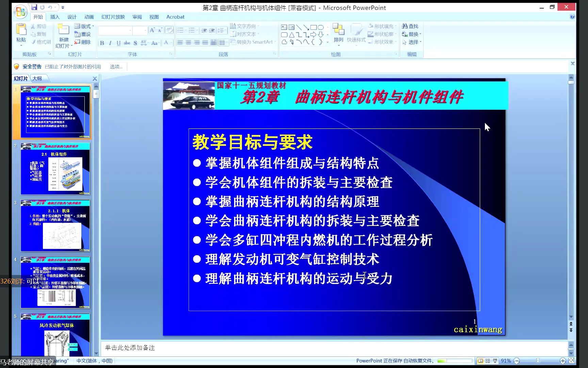
Task: Toggle Align Text Right
Action: point(197,43)
